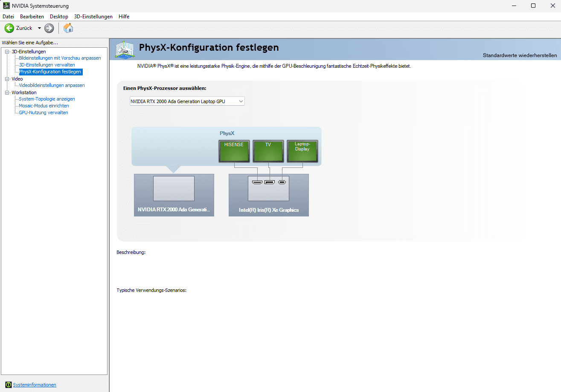Collapse the Video tree node

coord(7,79)
